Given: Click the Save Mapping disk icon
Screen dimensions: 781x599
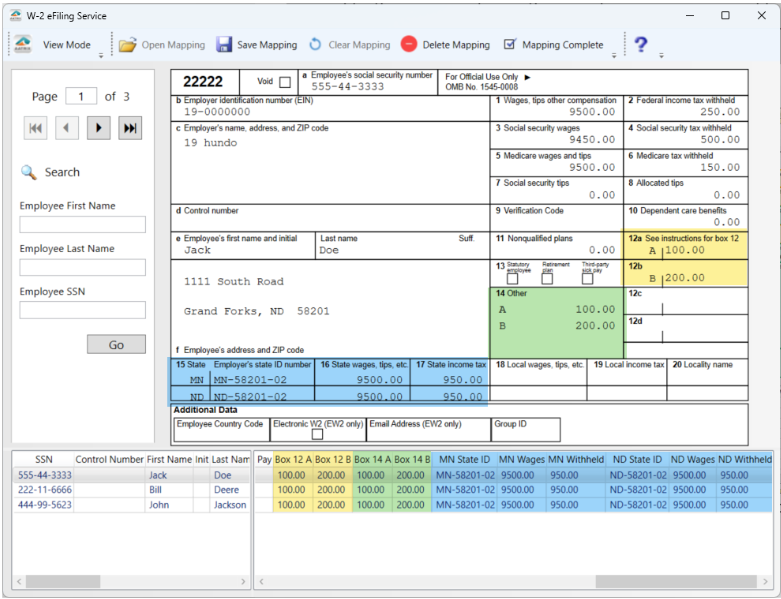Looking at the screenshot, I should point(224,45).
